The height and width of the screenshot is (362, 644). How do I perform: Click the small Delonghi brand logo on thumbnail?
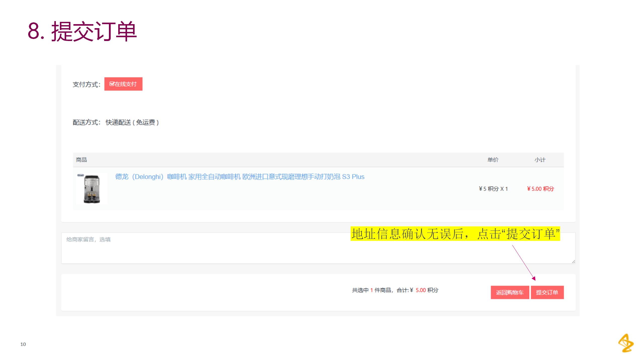(80, 175)
